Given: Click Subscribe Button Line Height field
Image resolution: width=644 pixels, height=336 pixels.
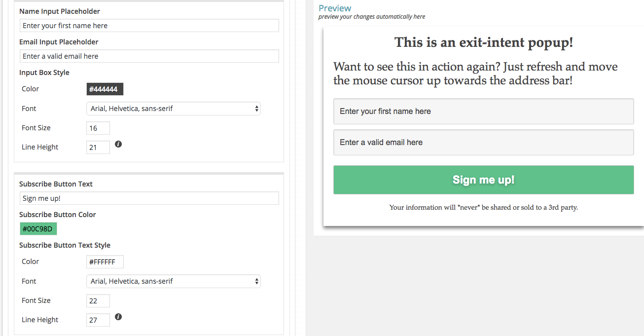Looking at the screenshot, I should point(98,320).
